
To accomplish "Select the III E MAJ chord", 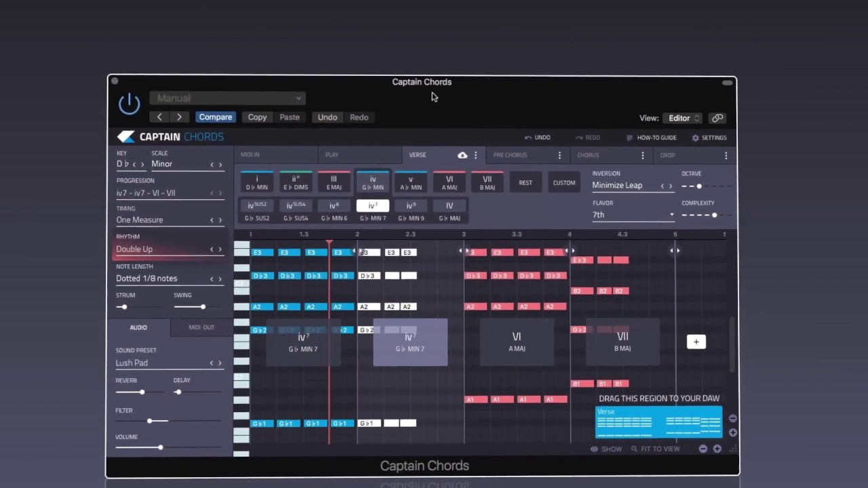I will tap(334, 182).
